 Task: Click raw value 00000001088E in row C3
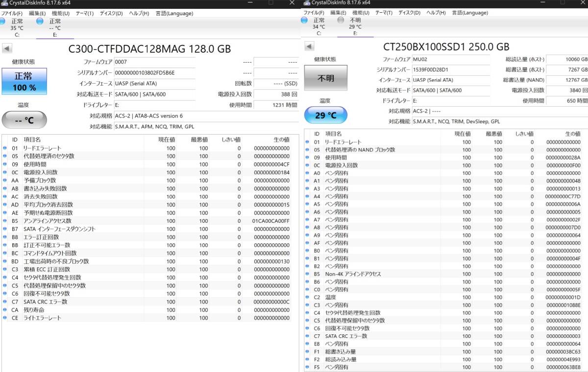pyautogui.click(x=563, y=305)
